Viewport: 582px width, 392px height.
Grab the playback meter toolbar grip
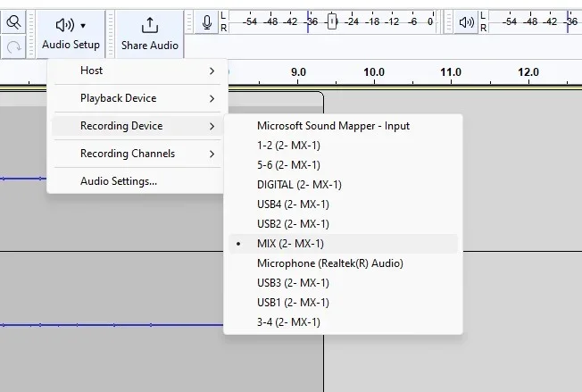[448, 22]
